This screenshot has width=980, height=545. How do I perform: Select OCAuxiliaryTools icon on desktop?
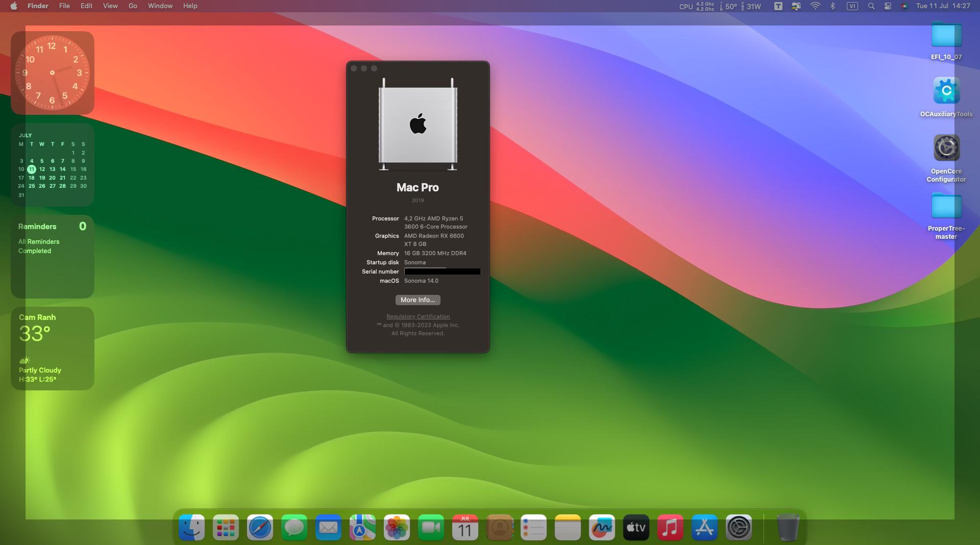tap(946, 97)
